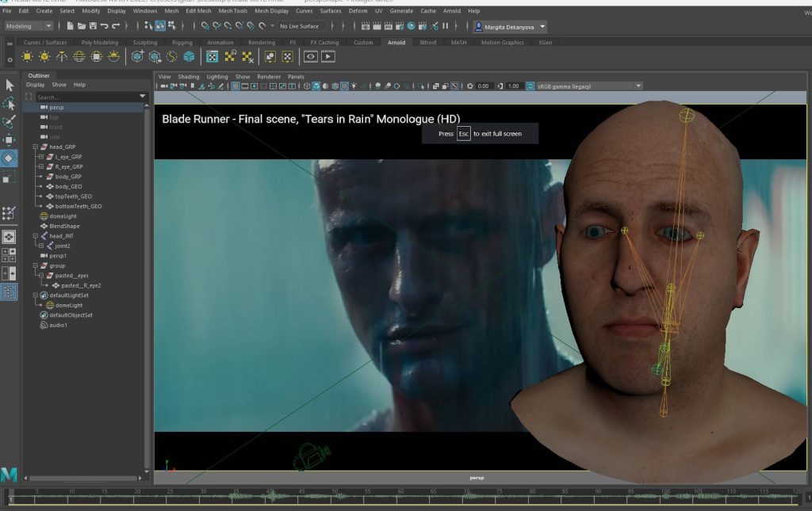
Task: Create an Arnold SkyDome Light
Action: pos(79,57)
